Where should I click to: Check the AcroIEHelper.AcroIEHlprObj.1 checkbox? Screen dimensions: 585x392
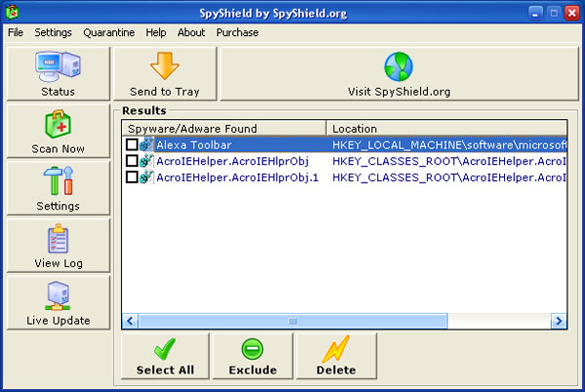132,176
